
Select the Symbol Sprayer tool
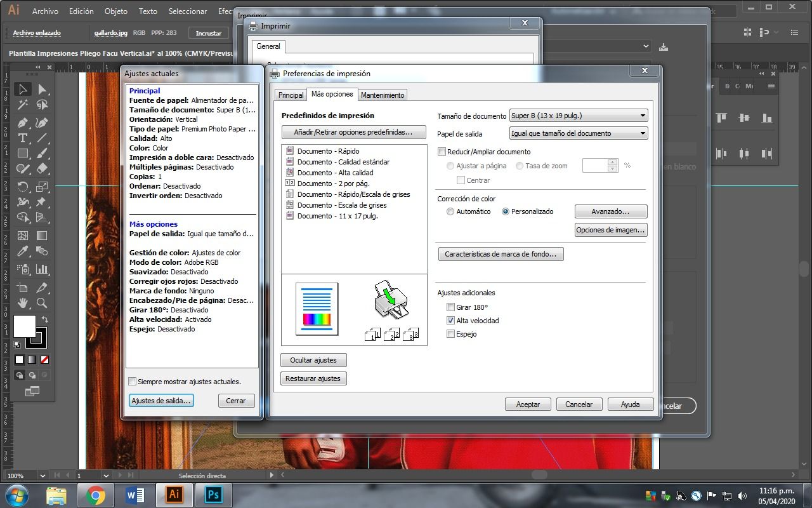coord(23,269)
